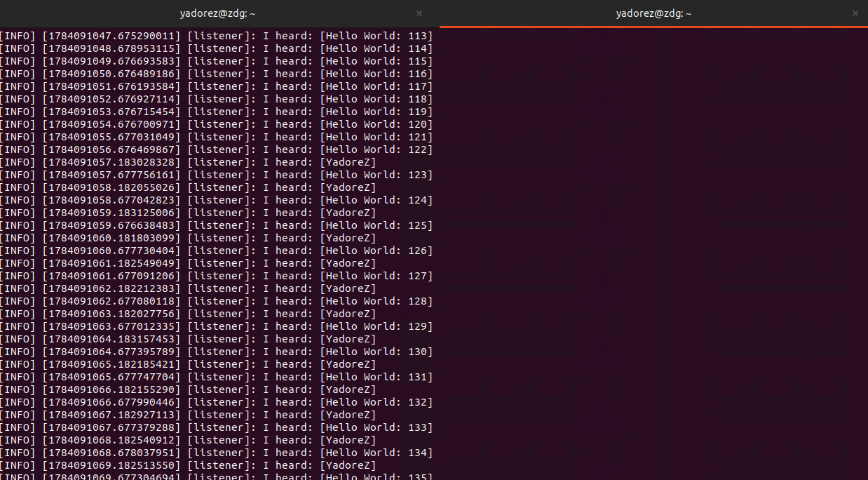Pick the YadoreZ entry at 1784091067.182927113
The width and height of the screenshot is (868, 480).
point(188,415)
